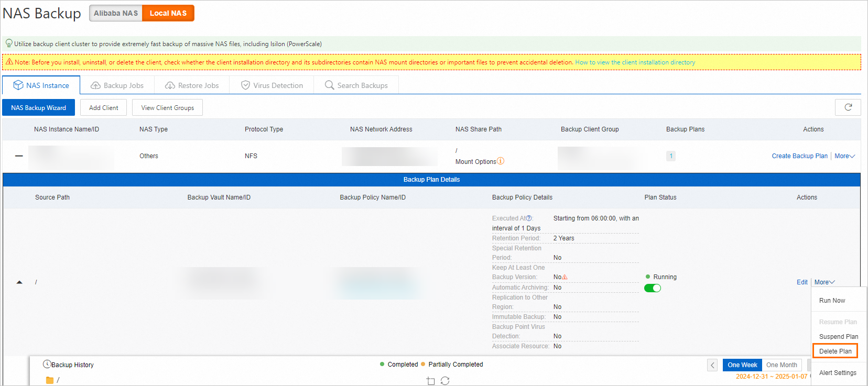
Task: Click the "Plan Status" column header
Action: click(x=660, y=197)
